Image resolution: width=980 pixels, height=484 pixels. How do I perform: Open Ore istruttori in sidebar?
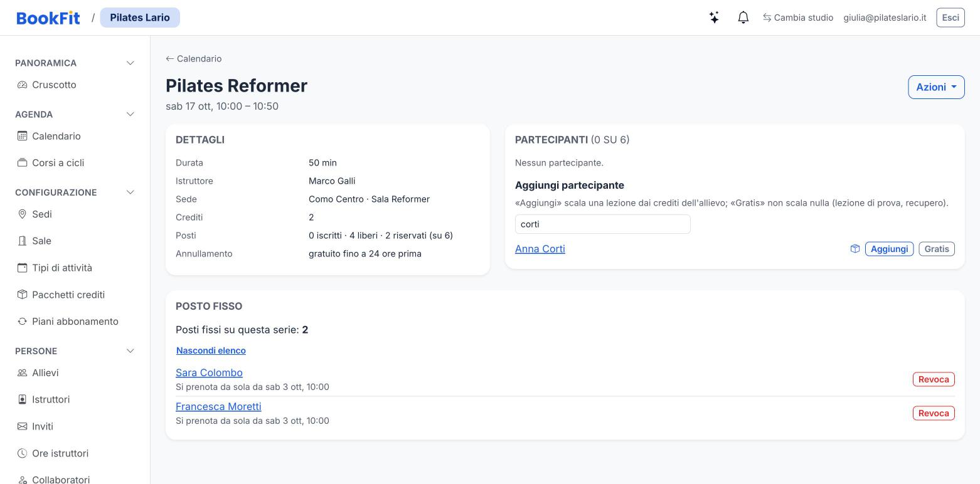click(x=60, y=453)
